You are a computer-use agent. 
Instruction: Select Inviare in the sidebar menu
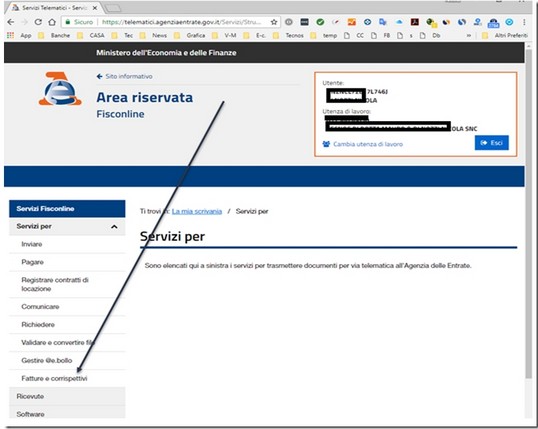coord(32,244)
